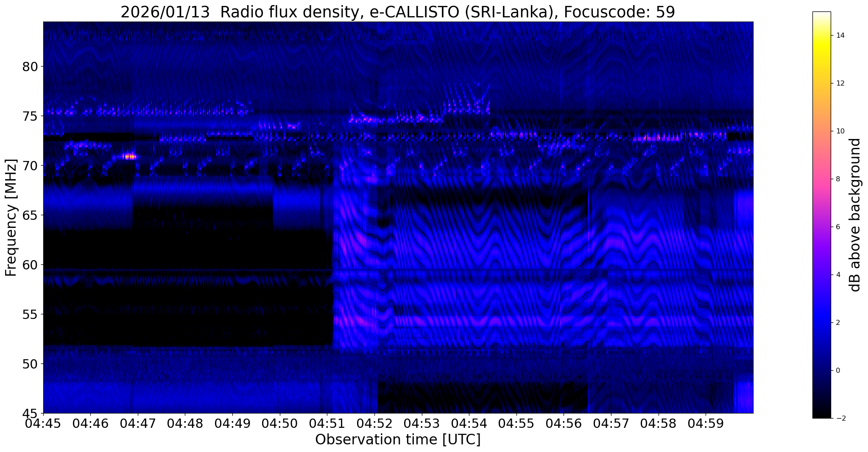Click the colorbar tick label 10
868x452 pixels.
point(840,131)
